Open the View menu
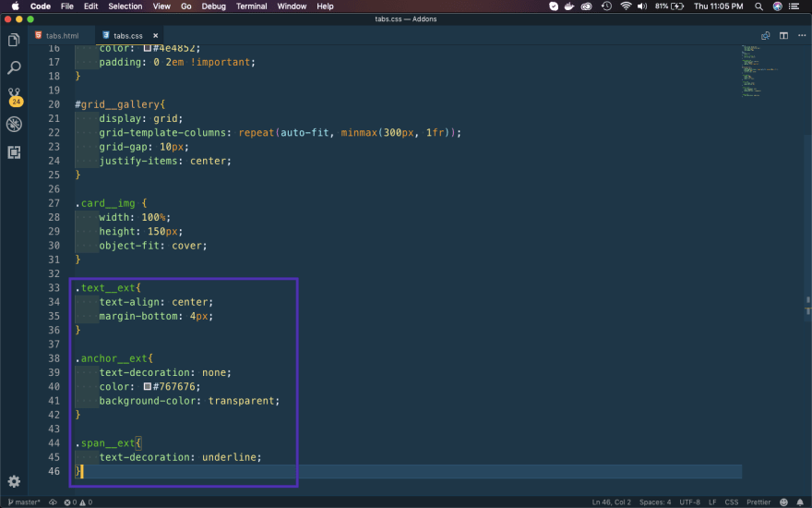 161,6
